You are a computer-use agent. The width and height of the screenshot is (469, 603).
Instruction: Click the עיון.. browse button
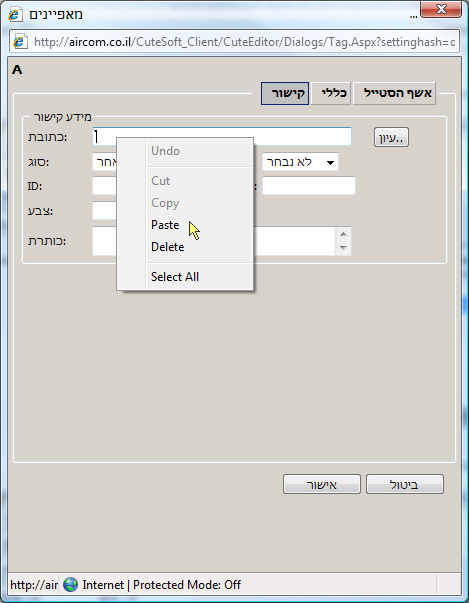[x=391, y=138]
